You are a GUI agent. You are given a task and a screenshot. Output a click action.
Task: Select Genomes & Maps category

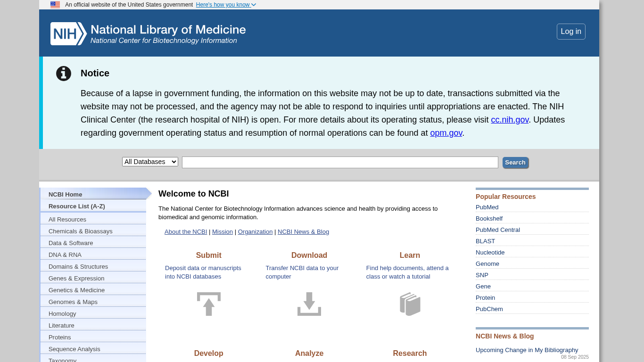[93, 302]
